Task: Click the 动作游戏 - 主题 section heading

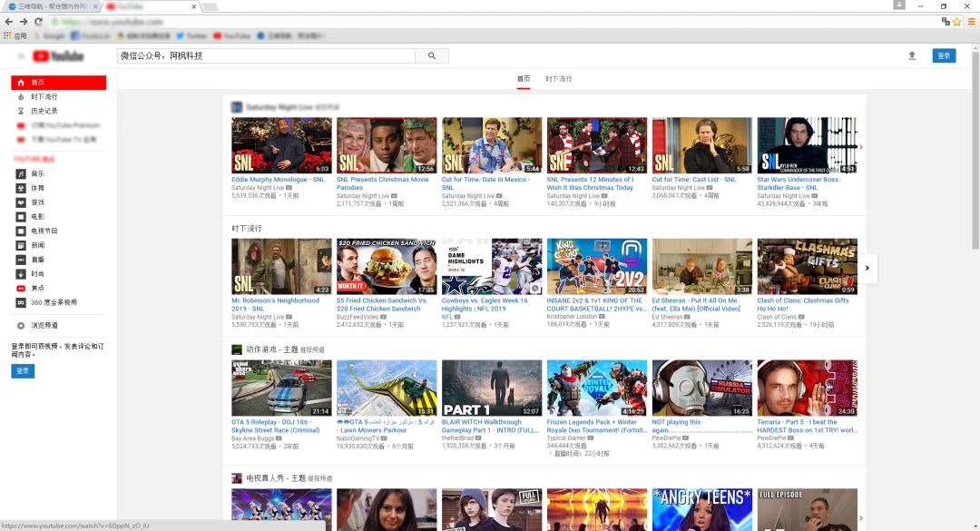Action: tap(272, 349)
